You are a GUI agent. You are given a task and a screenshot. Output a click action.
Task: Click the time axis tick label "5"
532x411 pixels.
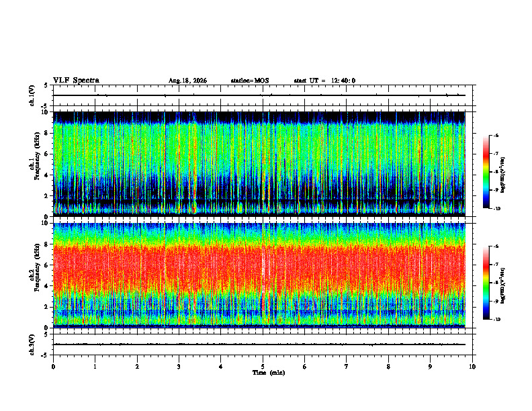tap(263, 367)
